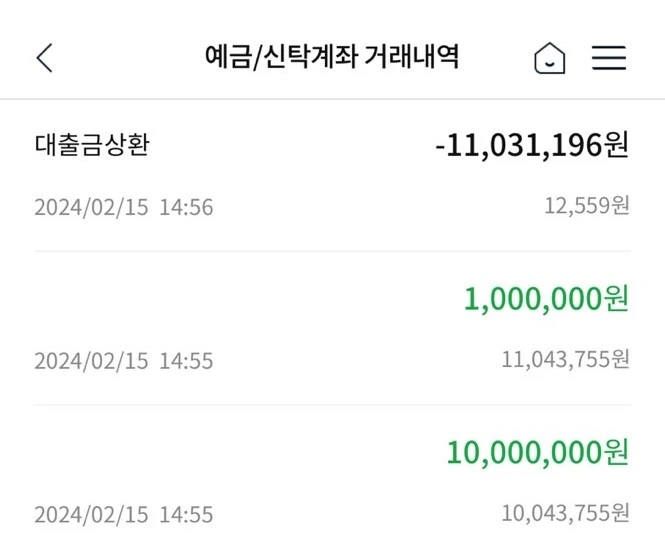Screen dimensions: 665x552
Task: Tap the -11,031,196원 withdrawal amount
Action: (x=532, y=145)
